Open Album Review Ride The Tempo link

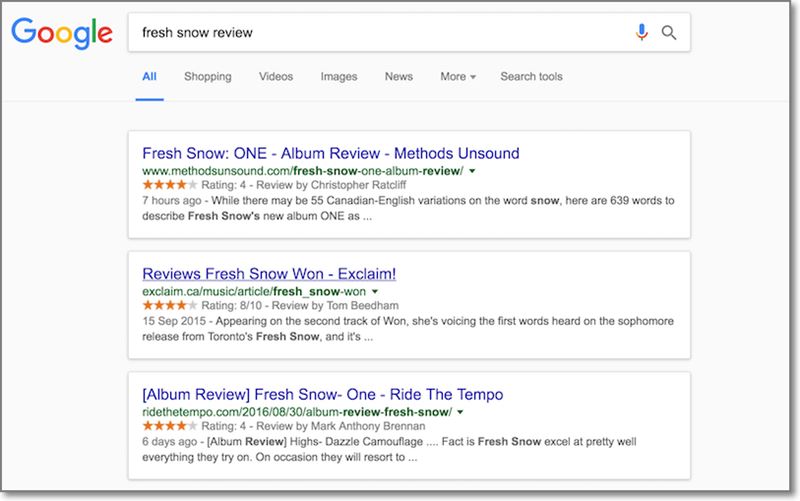tap(322, 394)
